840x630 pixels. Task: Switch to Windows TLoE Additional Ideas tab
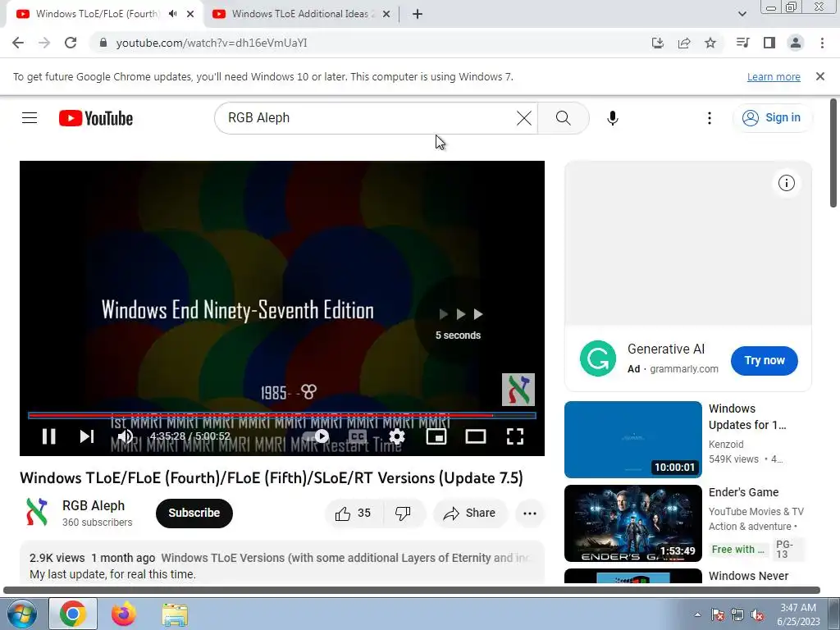(x=300, y=14)
